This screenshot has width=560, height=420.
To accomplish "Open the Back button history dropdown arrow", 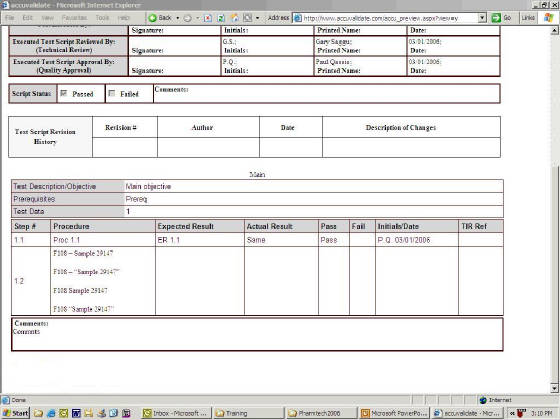I will click(x=178, y=18).
